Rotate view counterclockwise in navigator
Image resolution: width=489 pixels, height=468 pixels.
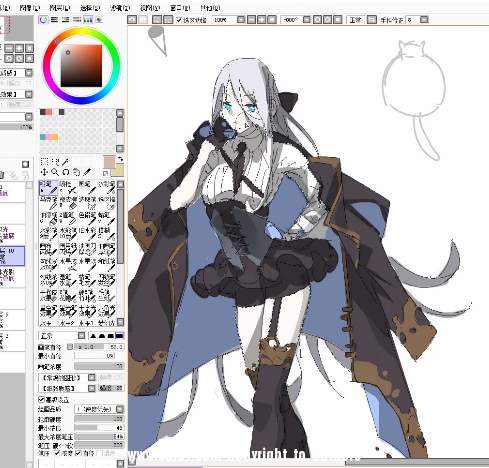tap(9, 59)
